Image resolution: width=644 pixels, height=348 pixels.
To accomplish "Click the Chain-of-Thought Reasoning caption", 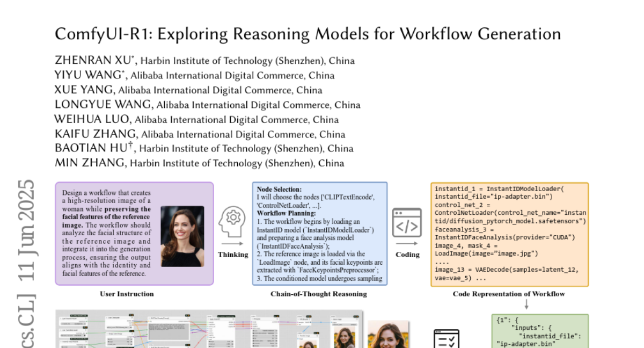I will [x=319, y=294].
